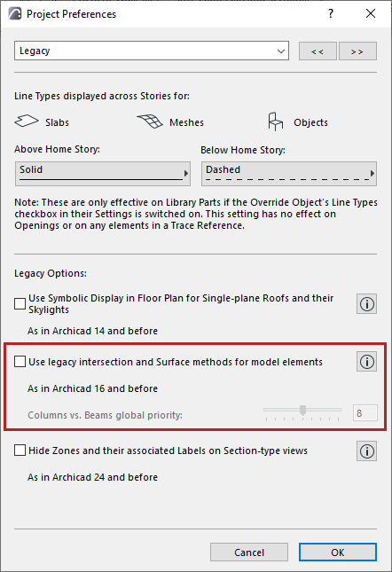Open Below Home Story Dashed line type menu

coord(289,174)
